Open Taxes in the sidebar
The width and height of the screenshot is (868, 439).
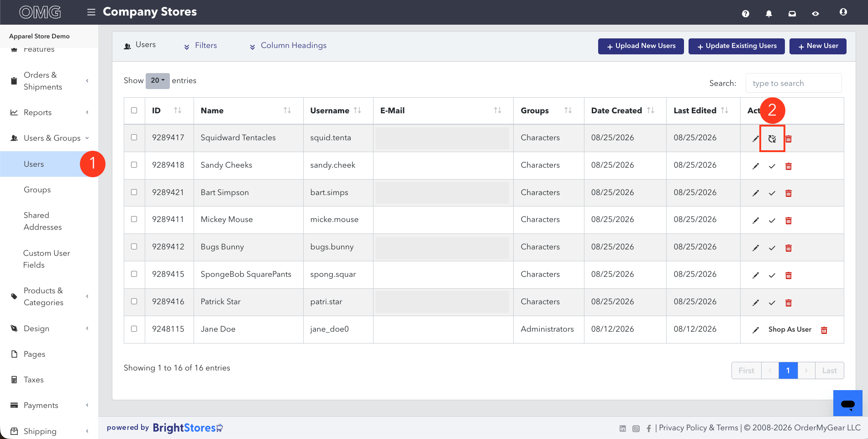(x=34, y=380)
